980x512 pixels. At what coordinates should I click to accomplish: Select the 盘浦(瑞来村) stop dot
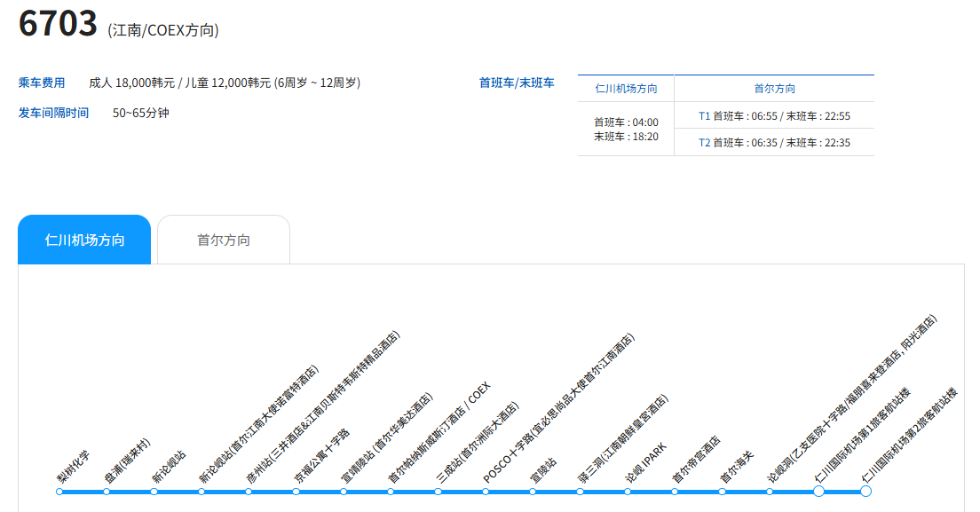click(x=107, y=492)
